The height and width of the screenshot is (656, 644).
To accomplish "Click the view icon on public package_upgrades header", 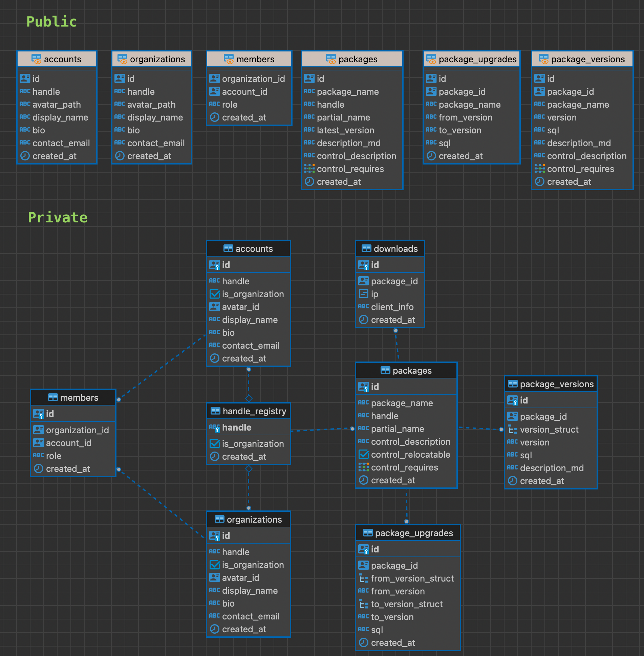I will tap(431, 59).
